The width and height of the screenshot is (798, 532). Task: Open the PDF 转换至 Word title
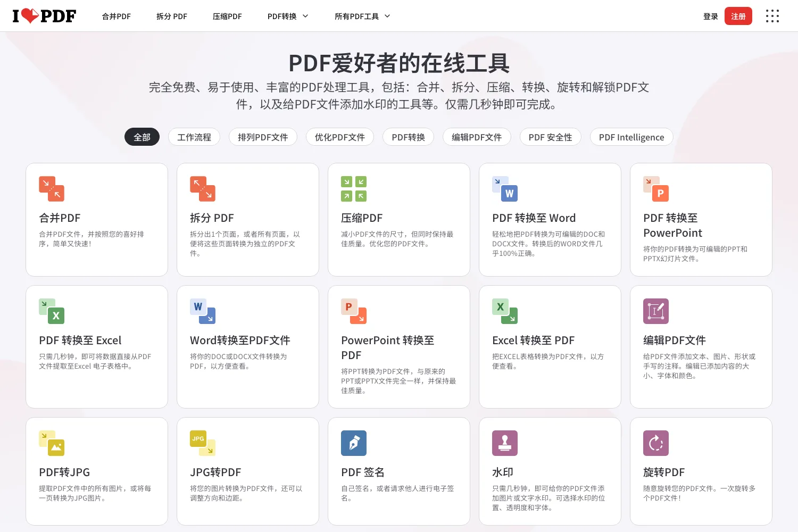(x=534, y=218)
